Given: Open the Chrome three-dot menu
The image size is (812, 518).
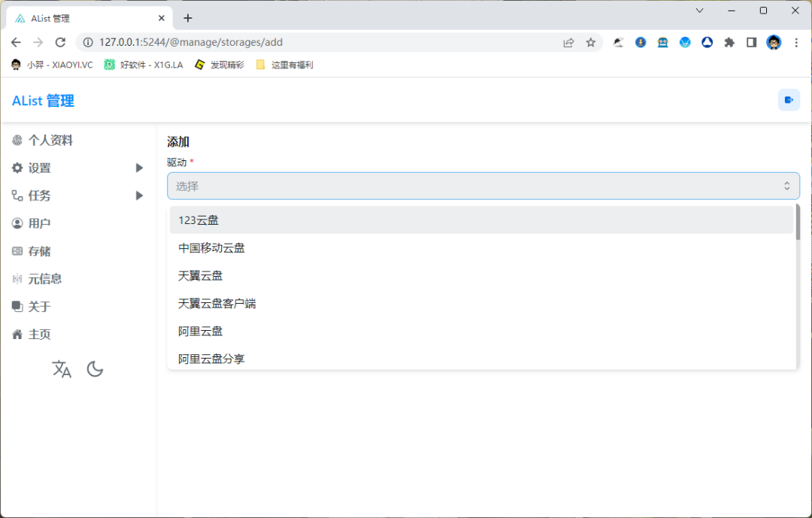Looking at the screenshot, I should point(796,42).
